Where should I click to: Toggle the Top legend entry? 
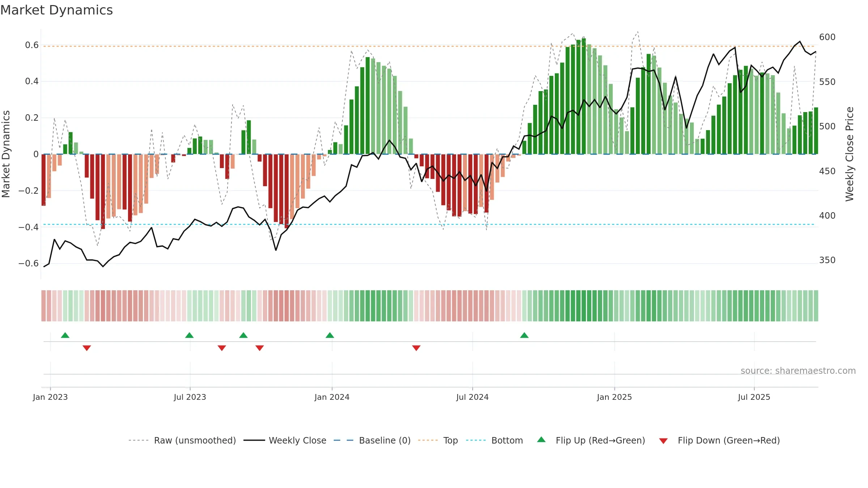coord(438,440)
